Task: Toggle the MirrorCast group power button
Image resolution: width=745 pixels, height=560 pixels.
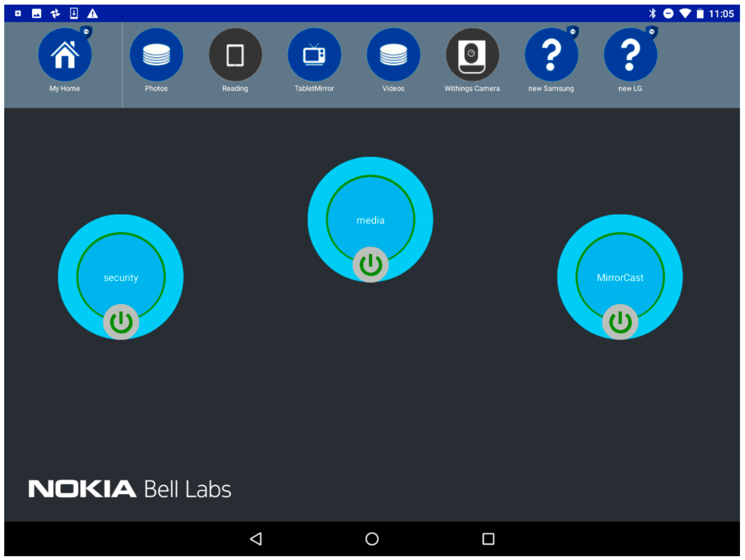Action: [x=620, y=322]
